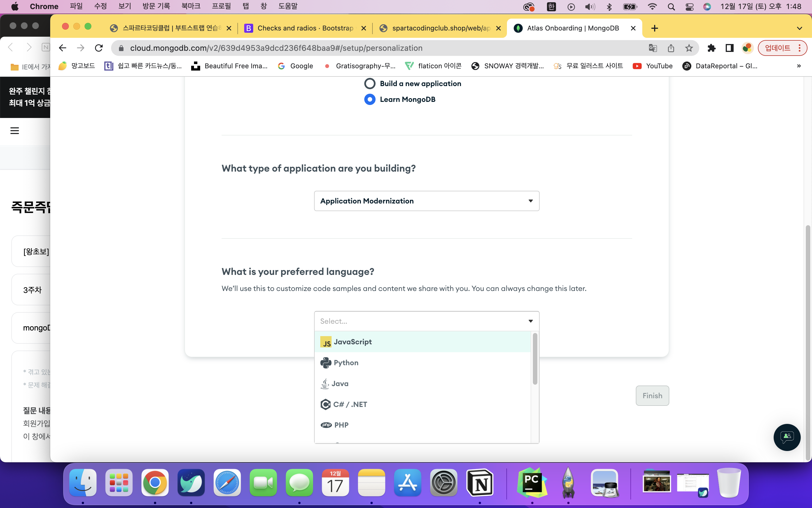Viewport: 812px width, 508px height.
Task: Click the Finish button
Action: coord(652,395)
